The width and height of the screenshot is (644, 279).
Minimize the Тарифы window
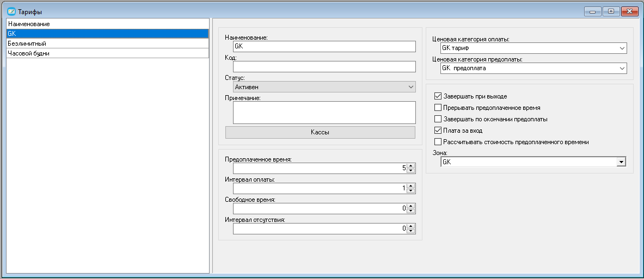coord(593,11)
